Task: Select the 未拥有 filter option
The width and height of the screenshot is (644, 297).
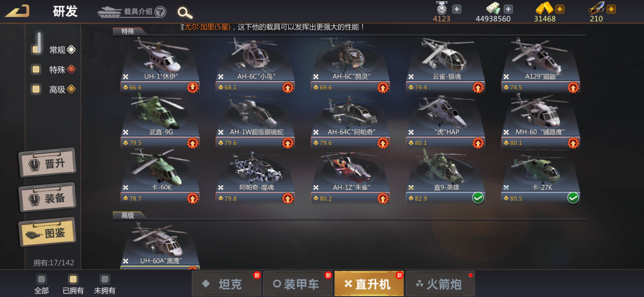Action: click(105, 285)
